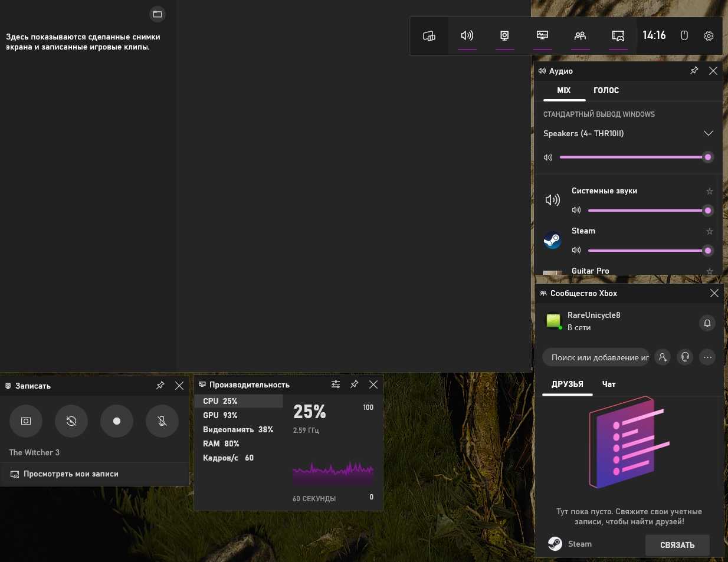Toggle the Performance widget in the top bar
The height and width of the screenshot is (562, 728).
click(x=542, y=36)
